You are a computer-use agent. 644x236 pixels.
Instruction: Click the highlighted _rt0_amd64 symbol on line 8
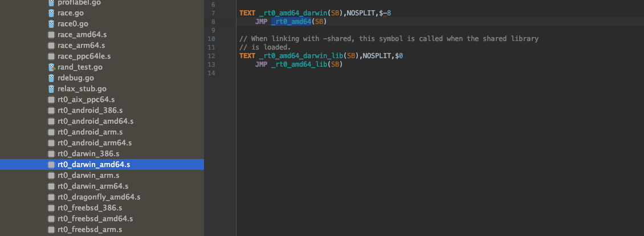click(291, 22)
